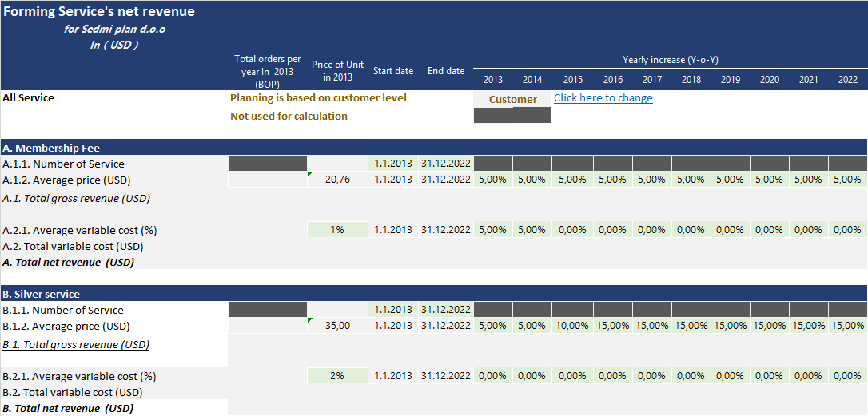
Task: Click the 2022 year column header
Action: 848,80
